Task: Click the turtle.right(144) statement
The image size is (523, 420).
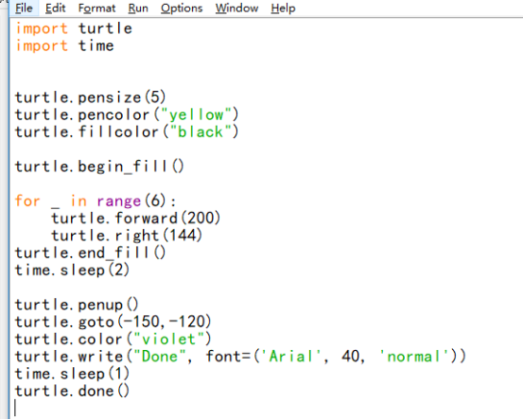Action: coord(127,236)
